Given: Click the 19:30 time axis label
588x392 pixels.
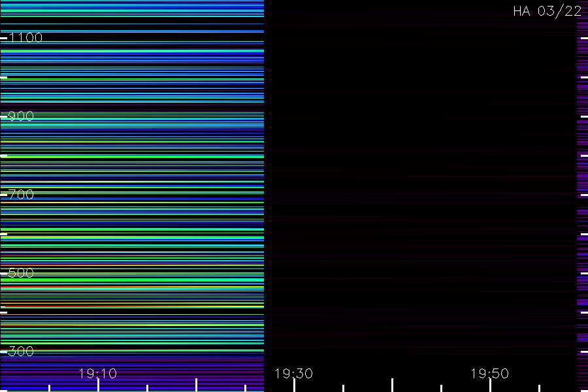Looking at the screenshot, I should pos(293,373).
